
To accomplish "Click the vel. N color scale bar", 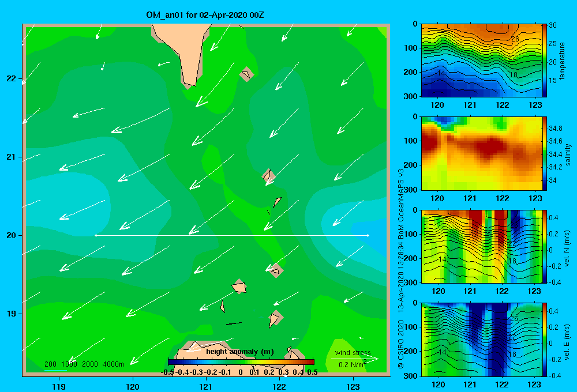I will point(545,247).
